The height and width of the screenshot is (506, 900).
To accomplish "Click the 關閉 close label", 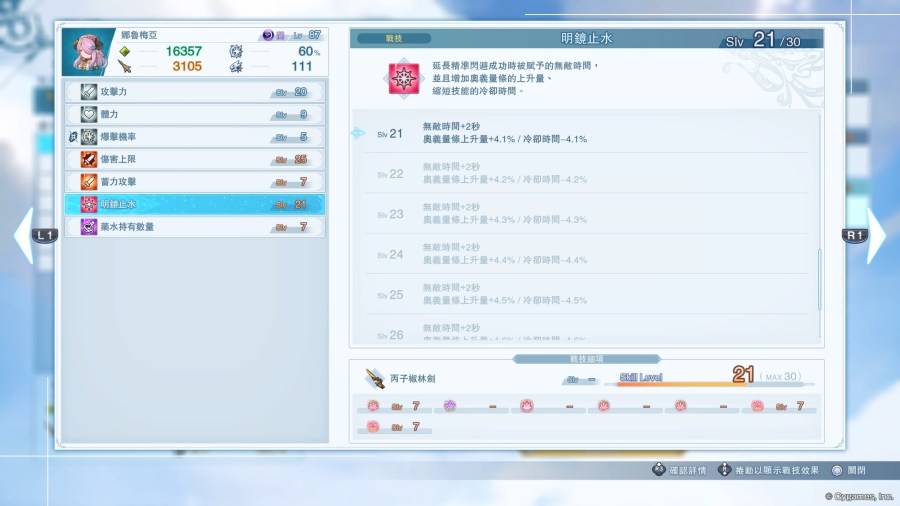I will 856,470.
